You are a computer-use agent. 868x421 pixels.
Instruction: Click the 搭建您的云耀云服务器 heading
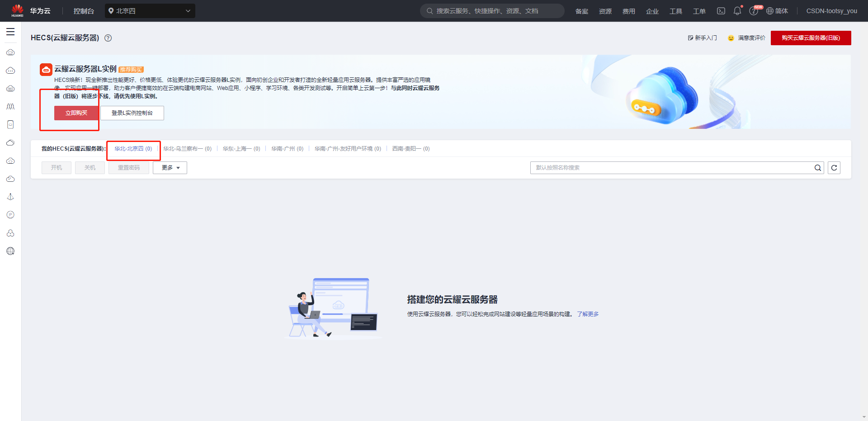coord(452,300)
